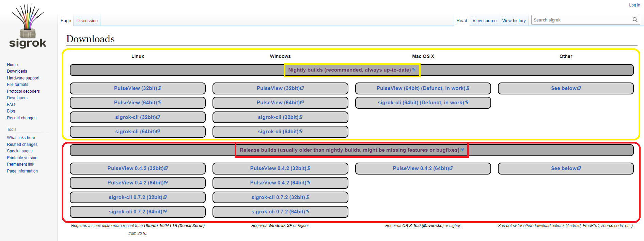Switch to the Page tab
The width and height of the screenshot is (644, 241).
pos(66,20)
